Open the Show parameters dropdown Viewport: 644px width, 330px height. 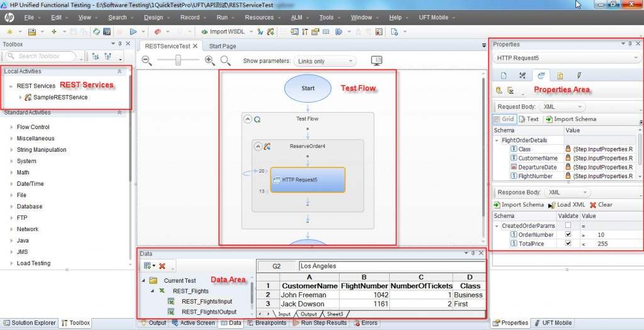pyautogui.click(x=325, y=61)
